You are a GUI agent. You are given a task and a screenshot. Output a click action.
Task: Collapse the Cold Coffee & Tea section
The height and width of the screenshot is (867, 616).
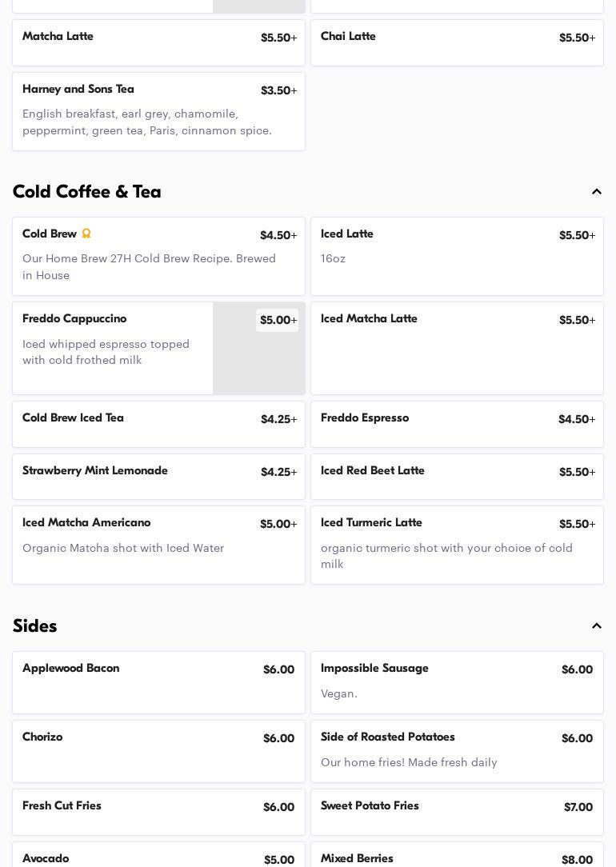pos(596,192)
